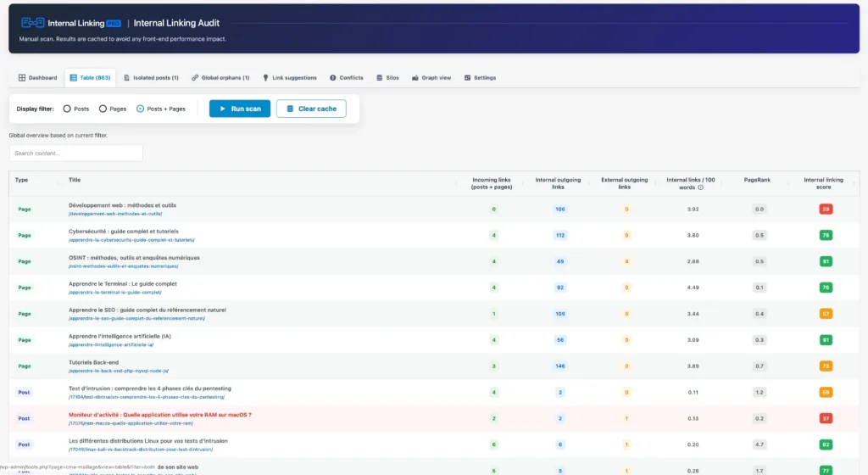The width and height of the screenshot is (868, 475).
Task: Select the Posts + Pages filter
Action: pos(140,109)
